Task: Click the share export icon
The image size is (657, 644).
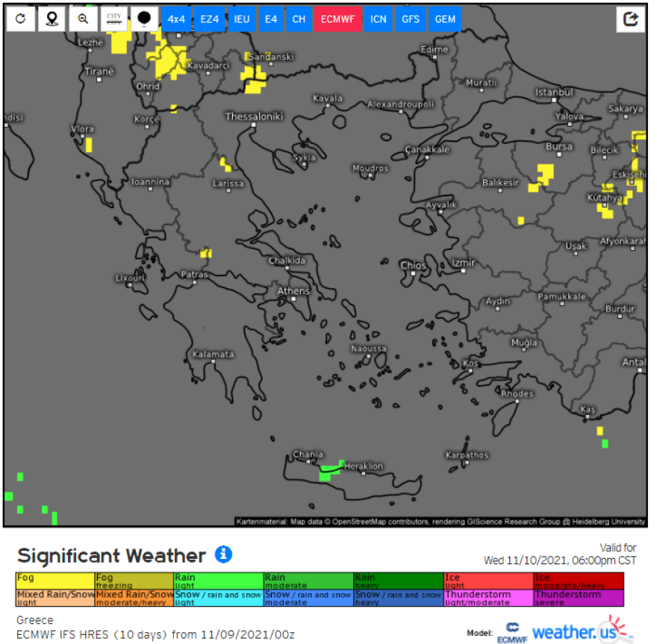Action: coord(631,19)
